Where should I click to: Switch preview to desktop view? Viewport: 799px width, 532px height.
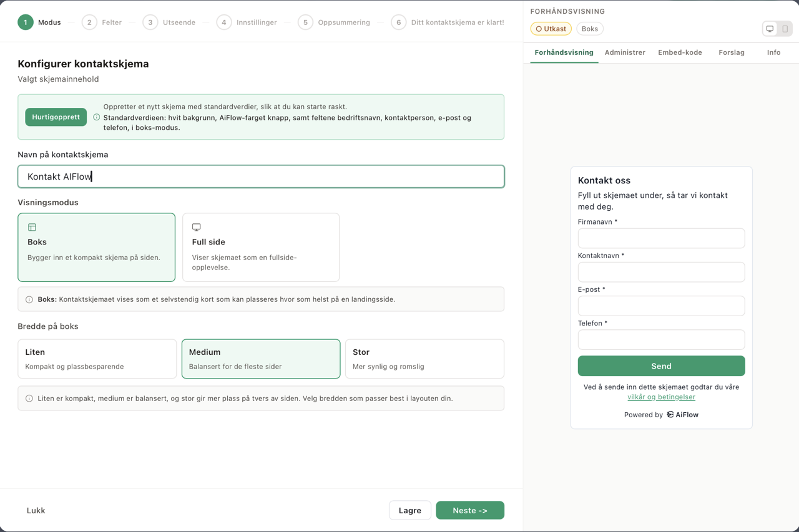(x=770, y=29)
